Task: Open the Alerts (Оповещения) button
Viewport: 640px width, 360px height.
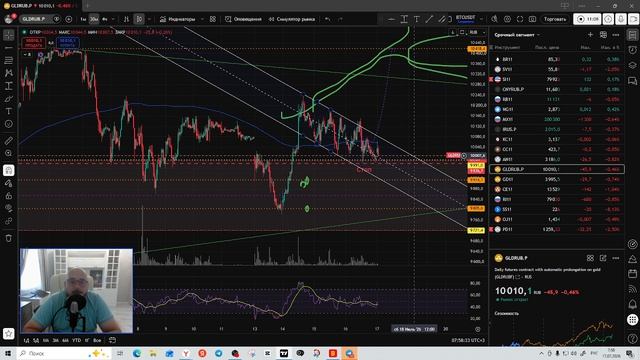Action: tap(244, 19)
